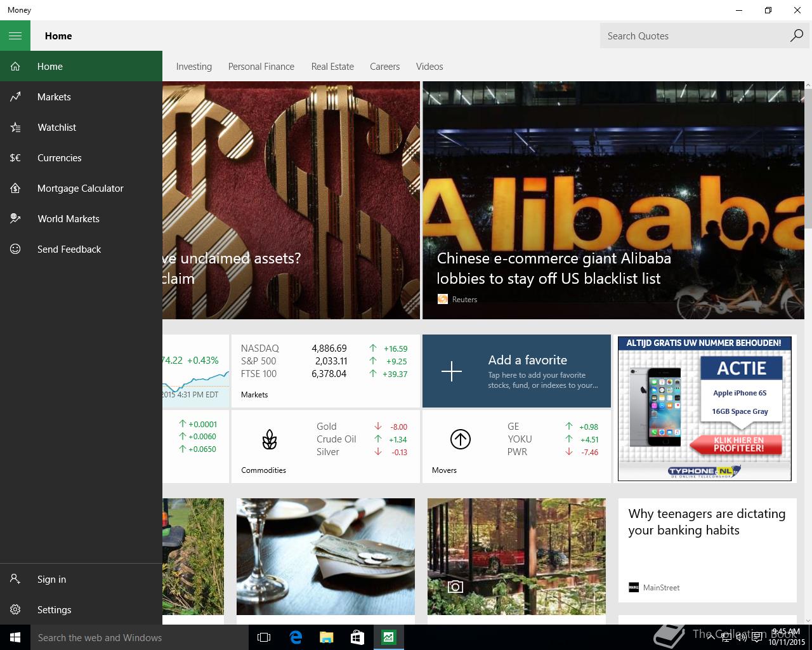Click the Mortgage Calculator house icon
Screen dimensions: 812x650
click(15, 188)
